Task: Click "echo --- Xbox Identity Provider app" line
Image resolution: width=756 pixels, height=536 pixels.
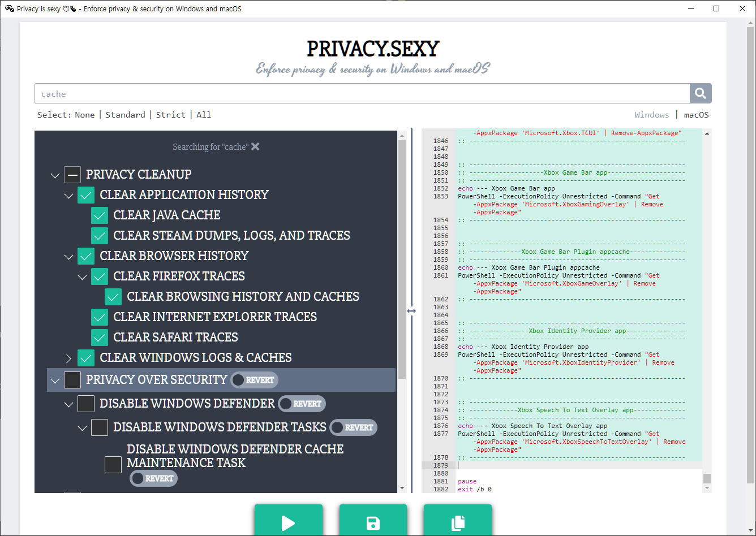Action: click(x=523, y=347)
